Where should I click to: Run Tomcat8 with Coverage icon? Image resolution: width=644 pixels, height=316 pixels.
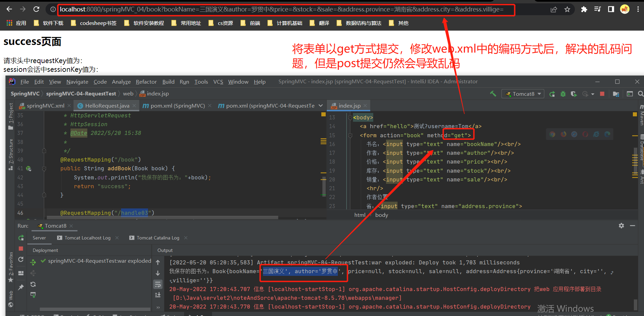coord(574,94)
